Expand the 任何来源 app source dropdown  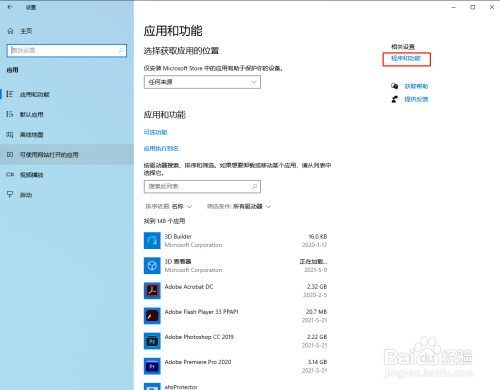(202, 82)
